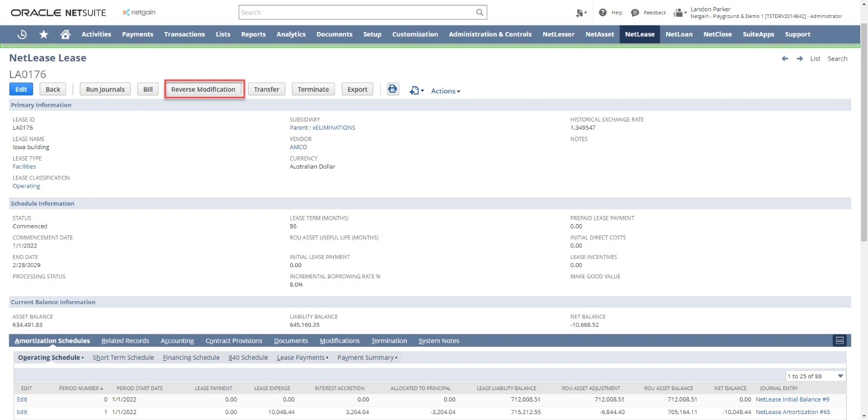Open the Shortcuts star icon
This screenshot has width=868, height=420.
(44, 34)
